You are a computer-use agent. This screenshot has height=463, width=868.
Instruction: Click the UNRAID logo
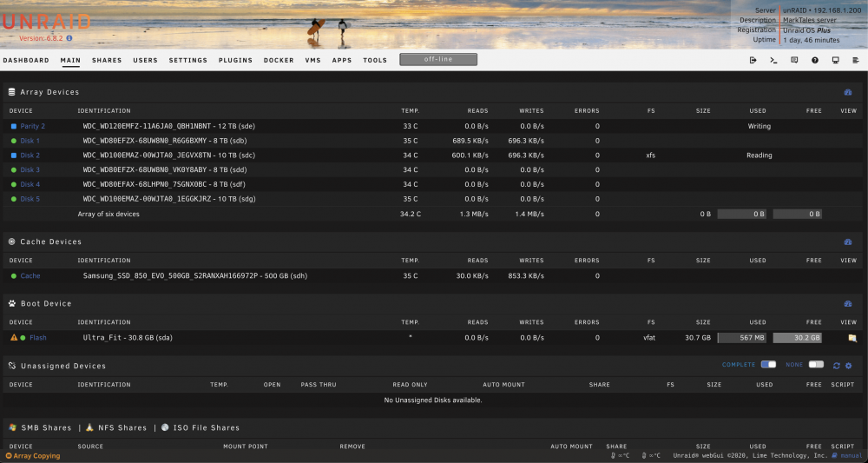(x=47, y=22)
